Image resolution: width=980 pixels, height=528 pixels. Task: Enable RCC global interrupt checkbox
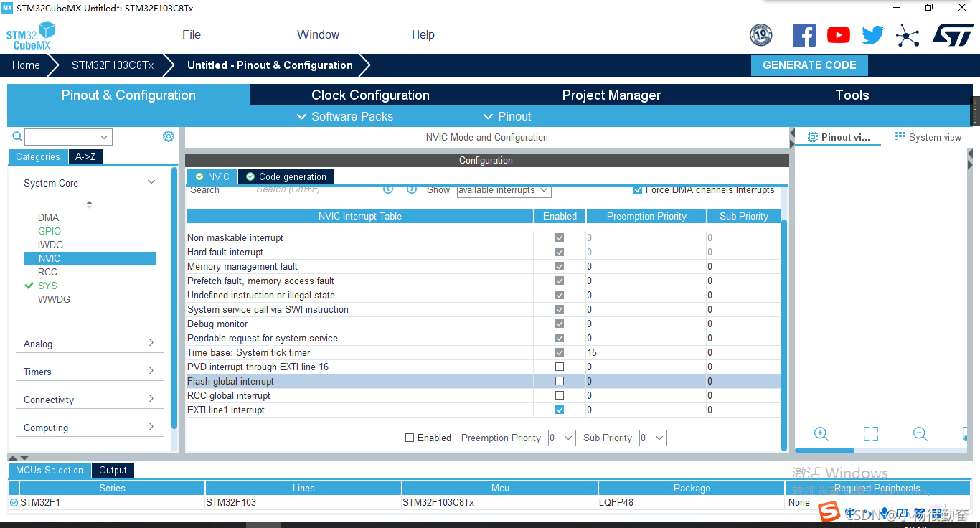click(560, 395)
